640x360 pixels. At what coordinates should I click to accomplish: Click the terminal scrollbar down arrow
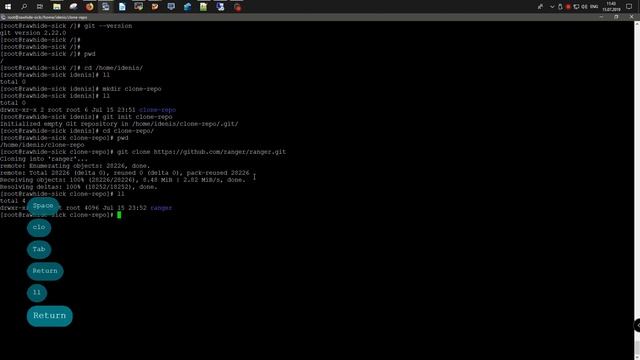[x=637, y=357]
